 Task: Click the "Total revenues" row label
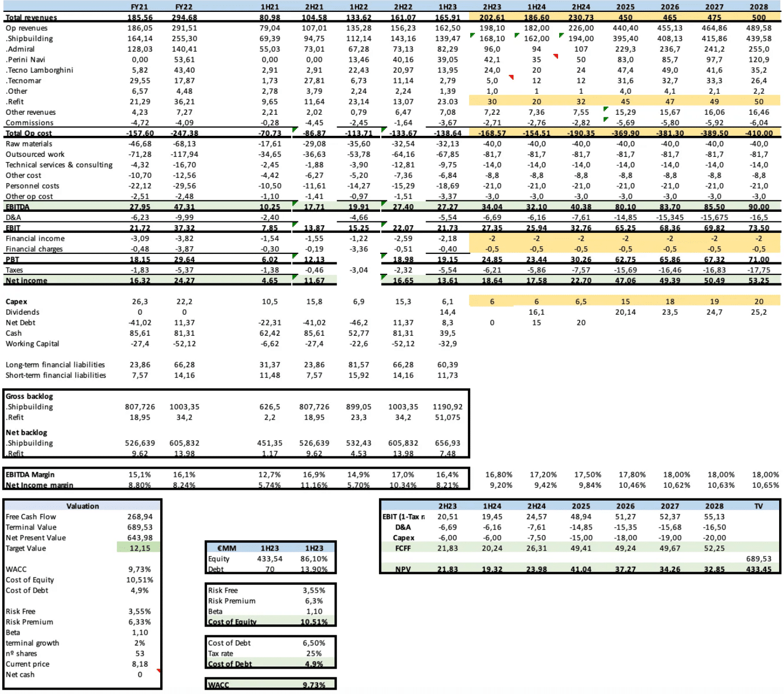click(x=31, y=18)
